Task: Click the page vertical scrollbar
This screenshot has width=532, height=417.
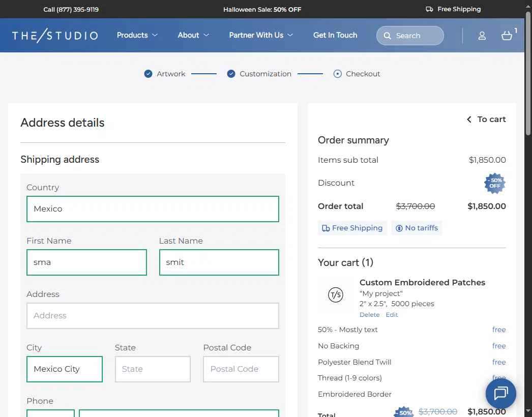Action: pyautogui.click(x=528, y=73)
